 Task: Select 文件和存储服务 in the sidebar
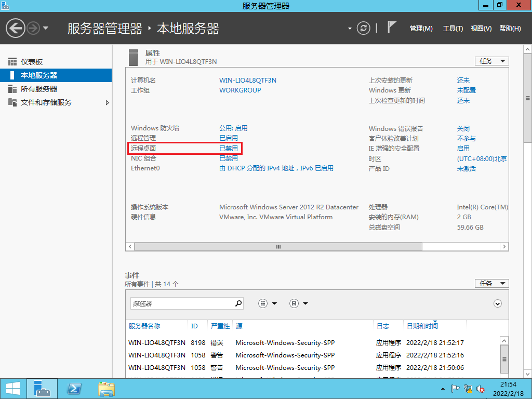(56, 102)
